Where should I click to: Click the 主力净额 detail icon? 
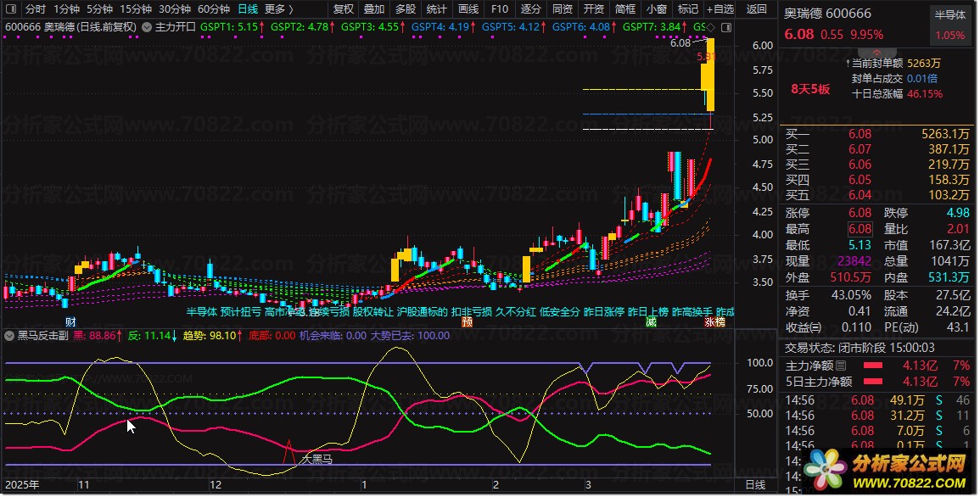tap(841, 366)
